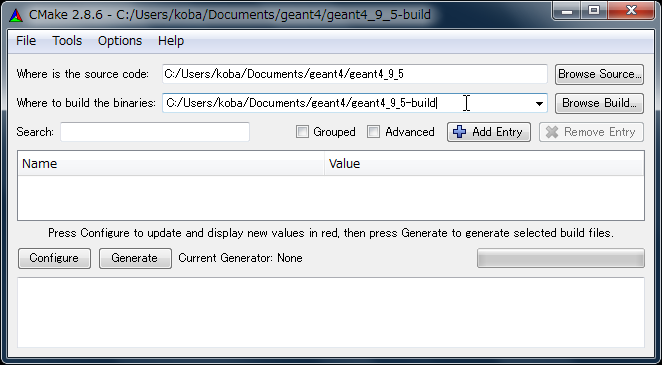Click the Value column header
This screenshot has width=662, height=365.
[484, 164]
